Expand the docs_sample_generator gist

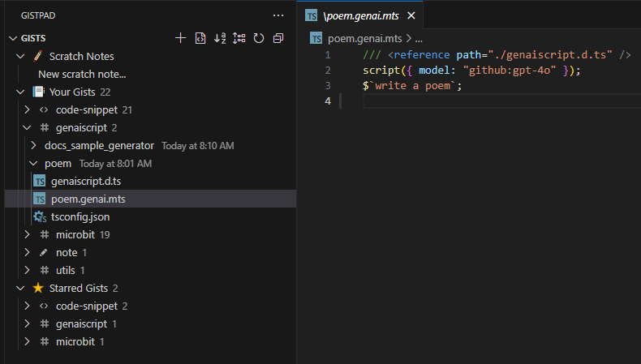click(33, 146)
